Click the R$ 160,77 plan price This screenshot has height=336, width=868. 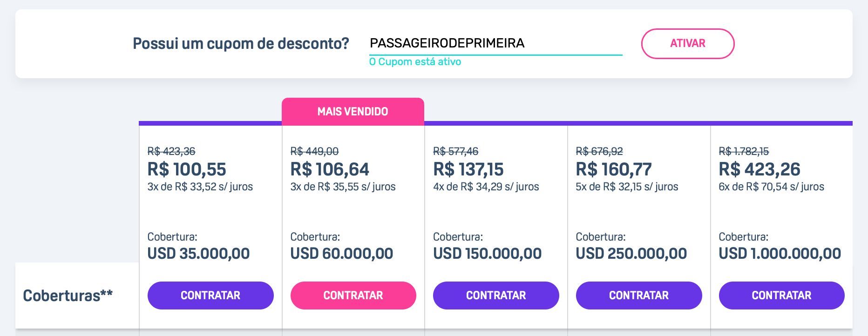pyautogui.click(x=614, y=169)
